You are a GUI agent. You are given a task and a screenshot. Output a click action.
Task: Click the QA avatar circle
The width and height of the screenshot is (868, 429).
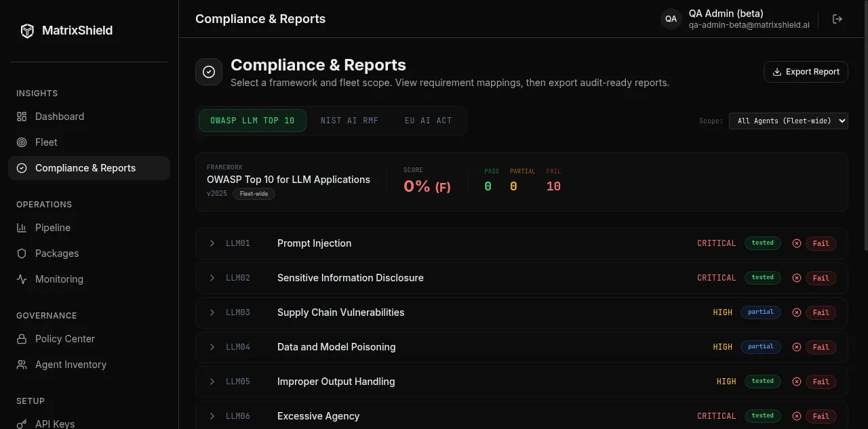click(671, 19)
